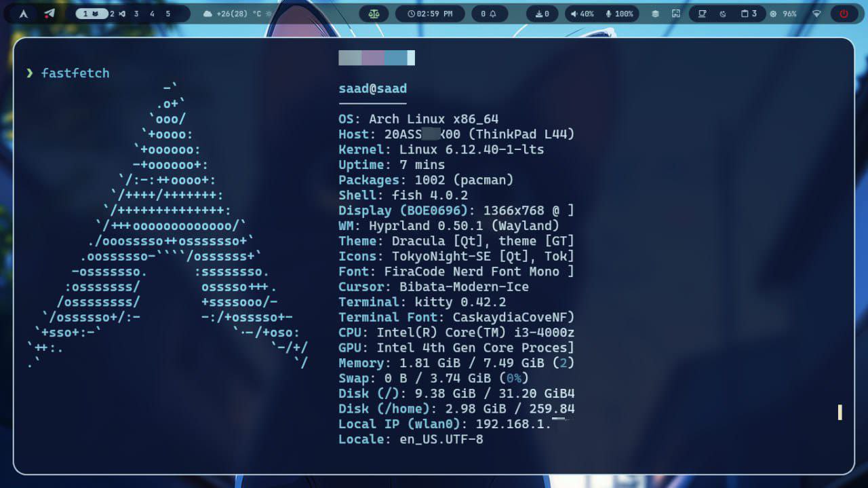
Task: Click the blue color block in terminal
Action: (395, 58)
